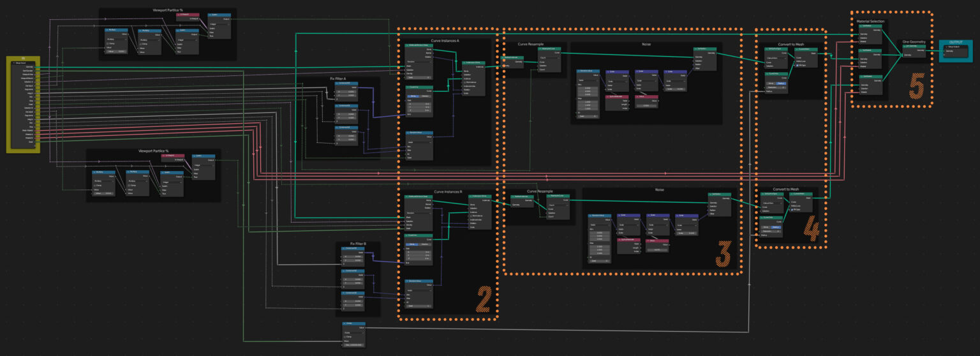Open the Random distribution dropdown in Curve Instances A
The image size is (980, 356).
click(419, 61)
